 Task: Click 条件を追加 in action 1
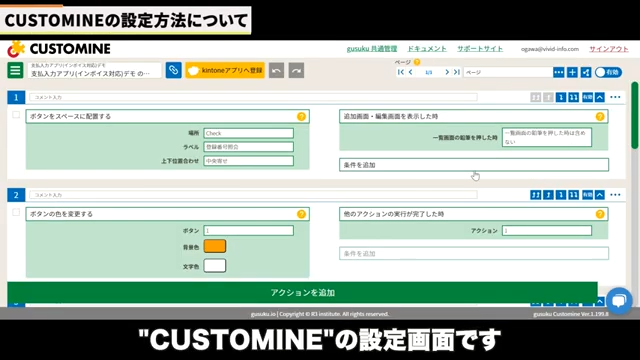473,165
